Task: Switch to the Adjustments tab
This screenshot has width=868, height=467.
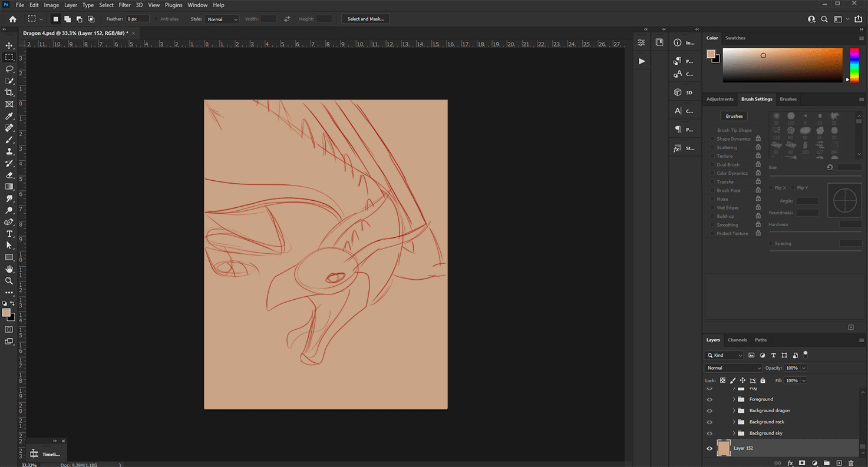Action: (x=720, y=99)
